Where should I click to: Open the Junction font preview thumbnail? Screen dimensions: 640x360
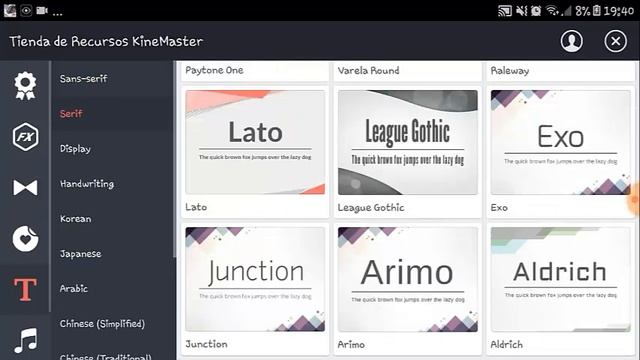(x=255, y=279)
